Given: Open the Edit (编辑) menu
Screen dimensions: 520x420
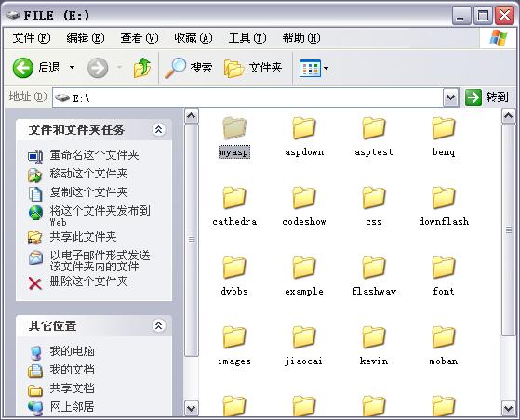Looking at the screenshot, I should (86, 38).
